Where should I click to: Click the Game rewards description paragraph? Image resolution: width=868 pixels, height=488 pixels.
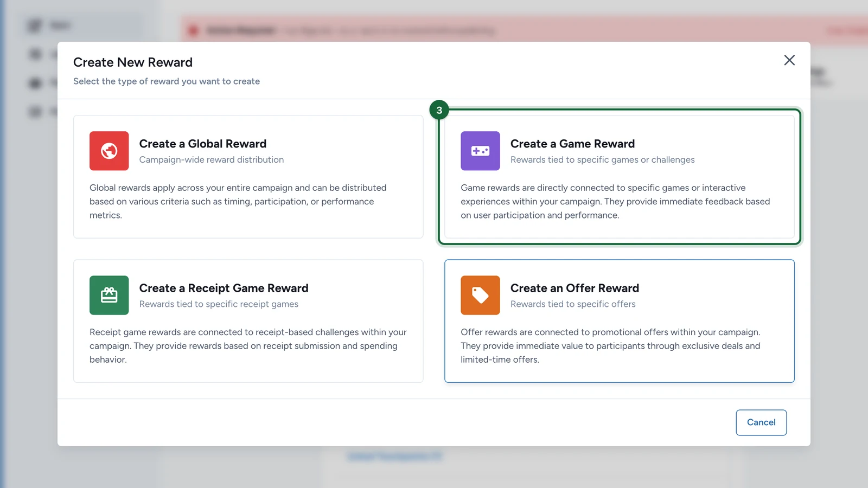point(615,201)
